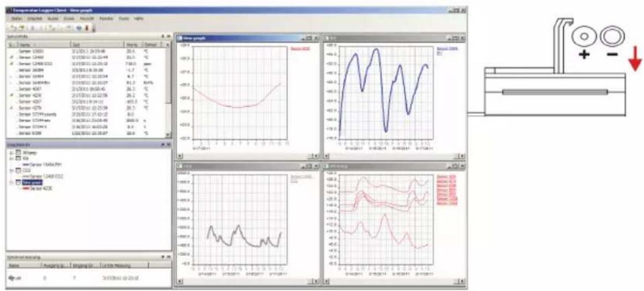Collapse the CO2 node in the diagram tree
This screenshot has height=291, width=644.
click(10, 170)
